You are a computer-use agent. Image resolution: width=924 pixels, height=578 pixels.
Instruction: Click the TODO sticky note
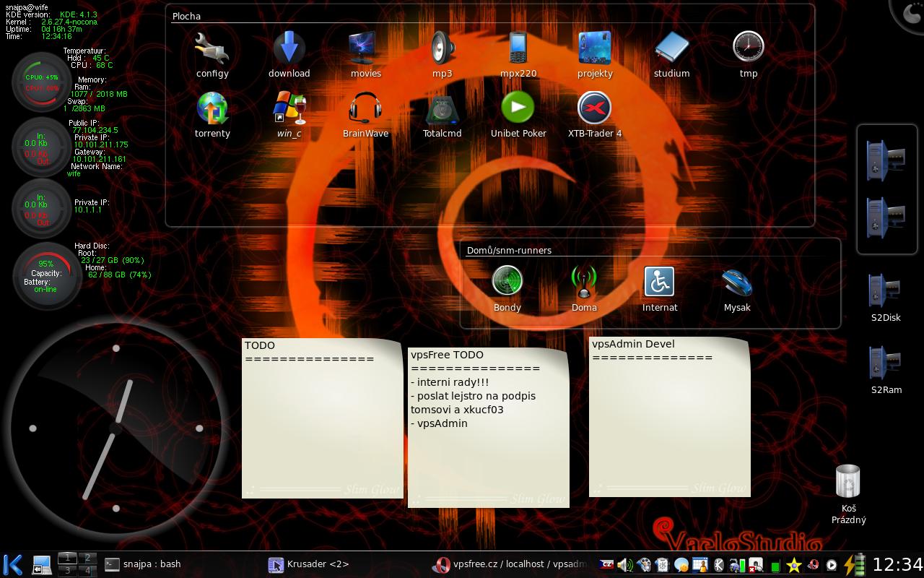[322, 418]
